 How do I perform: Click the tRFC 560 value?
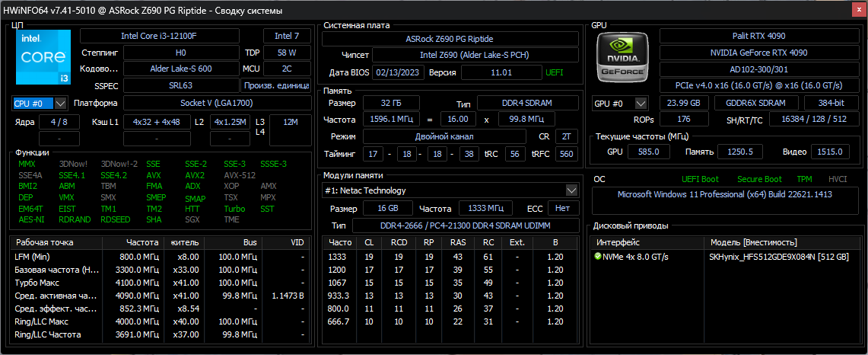click(x=566, y=154)
